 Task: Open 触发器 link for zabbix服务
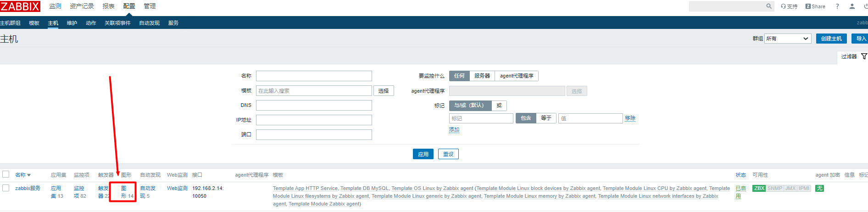(x=104, y=192)
